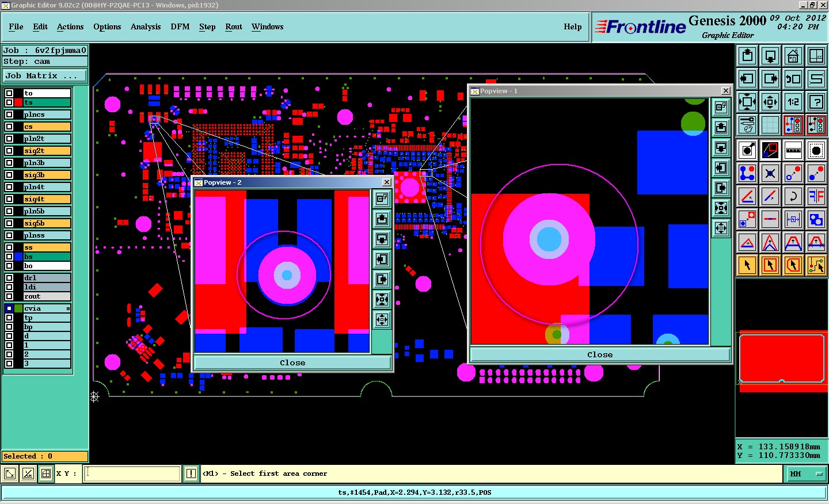
Task: Click Close in Popview - 2 window
Action: (292, 362)
